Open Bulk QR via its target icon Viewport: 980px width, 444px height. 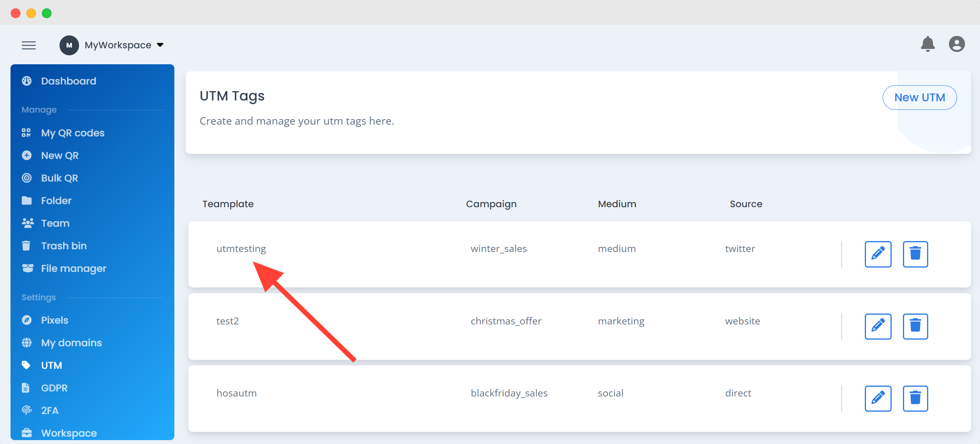point(26,178)
